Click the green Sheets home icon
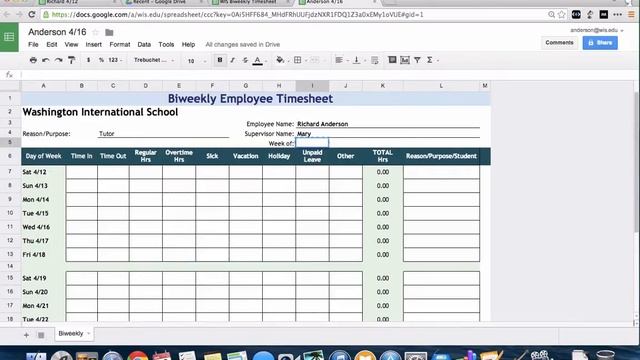640x360 pixels. [x=9, y=37]
